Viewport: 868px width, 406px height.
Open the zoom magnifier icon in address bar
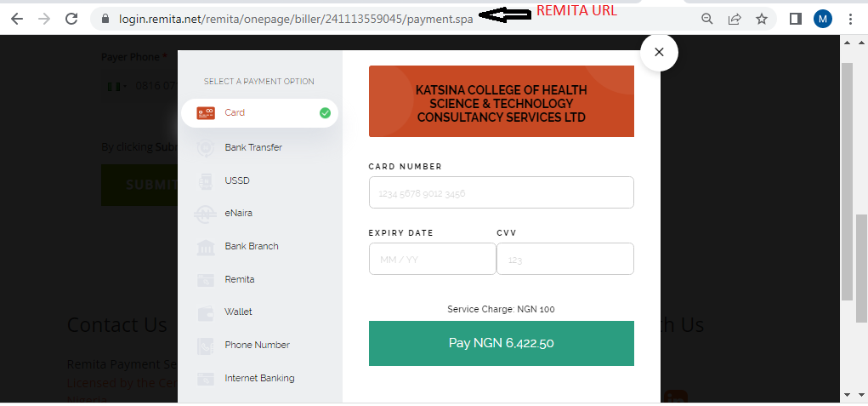[x=707, y=19]
